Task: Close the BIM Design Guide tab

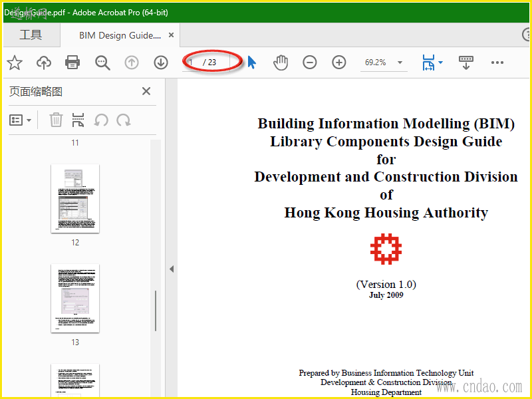Action: click(x=171, y=35)
